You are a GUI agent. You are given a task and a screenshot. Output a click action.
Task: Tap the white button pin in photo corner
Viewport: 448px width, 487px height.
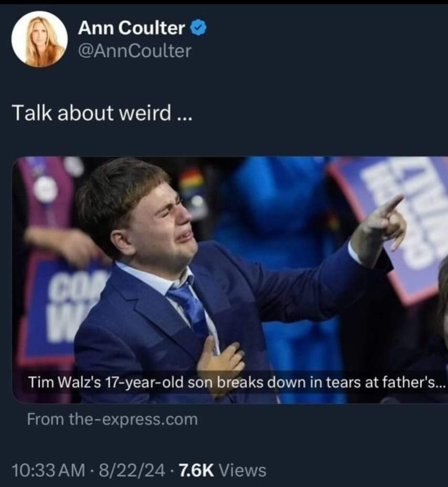pos(46,188)
